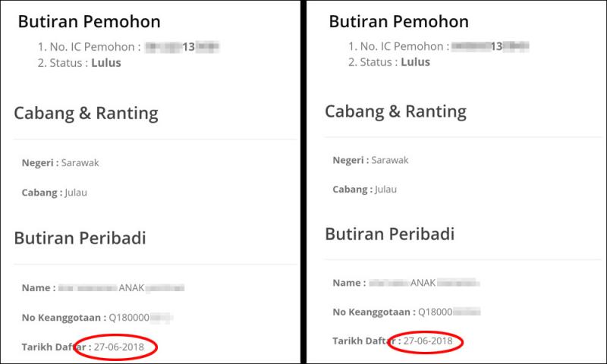Click the Butiran Pemohon heading in right panel
Viewport: 607px width, 364px height.
[x=398, y=21]
